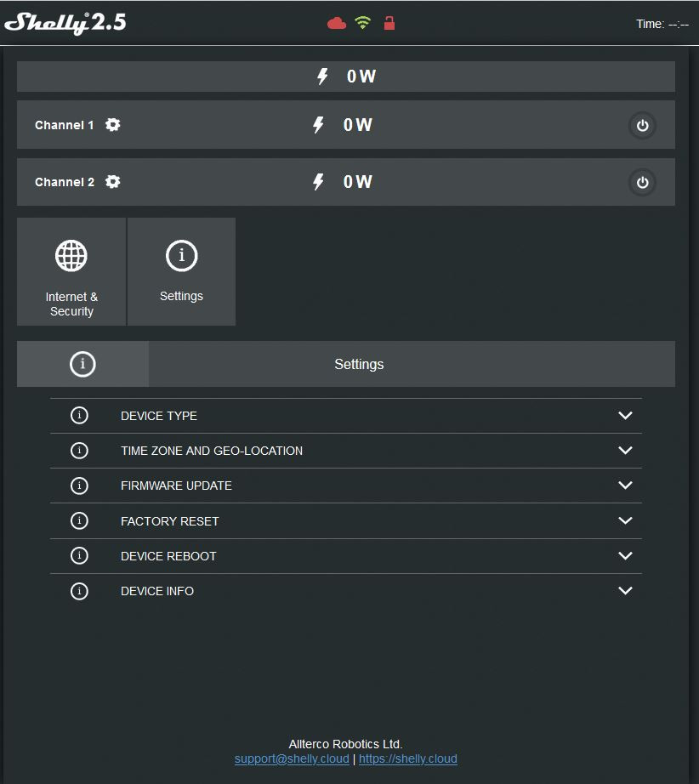Image resolution: width=699 pixels, height=784 pixels.
Task: Click the red cloud status icon
Action: coord(337,24)
